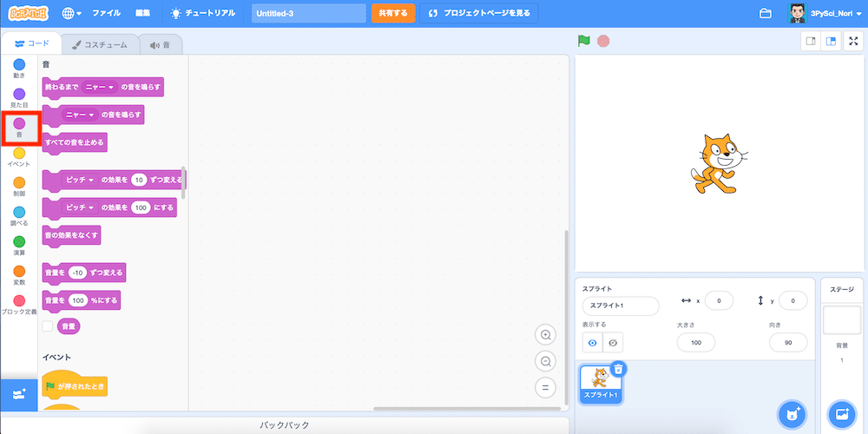Viewport: 868px width, 434px height.
Task: Select the スプライト1 sprite thumbnail
Action: coord(601,384)
